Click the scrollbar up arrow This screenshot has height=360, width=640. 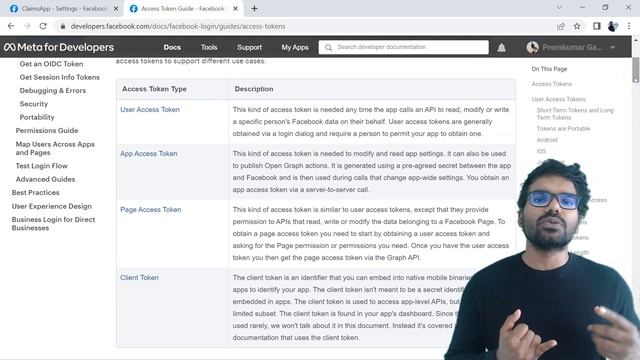[636, 40]
